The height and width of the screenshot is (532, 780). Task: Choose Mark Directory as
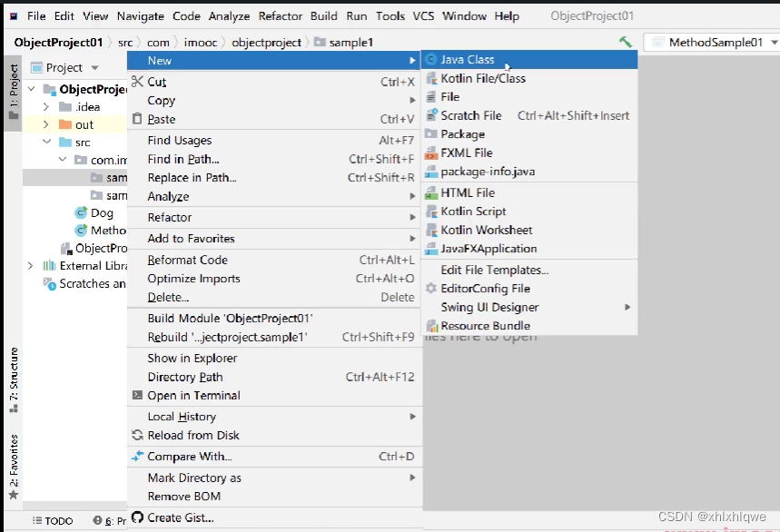pyautogui.click(x=274, y=478)
